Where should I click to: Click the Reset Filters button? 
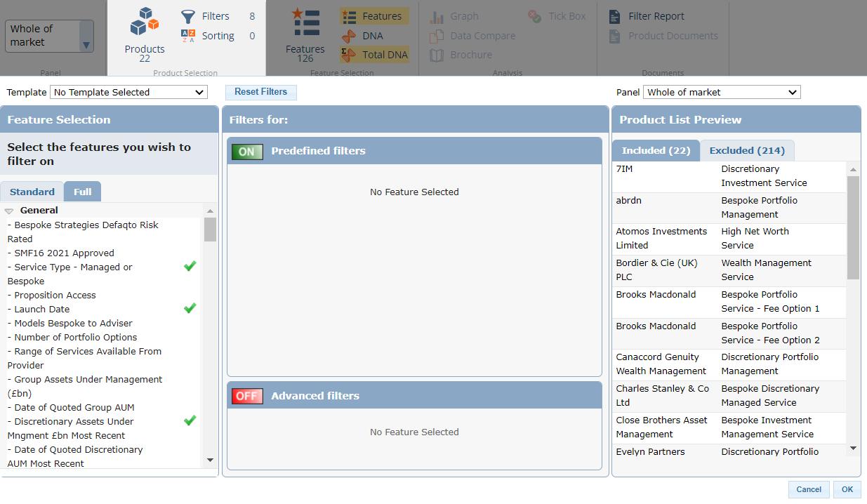pyautogui.click(x=261, y=92)
